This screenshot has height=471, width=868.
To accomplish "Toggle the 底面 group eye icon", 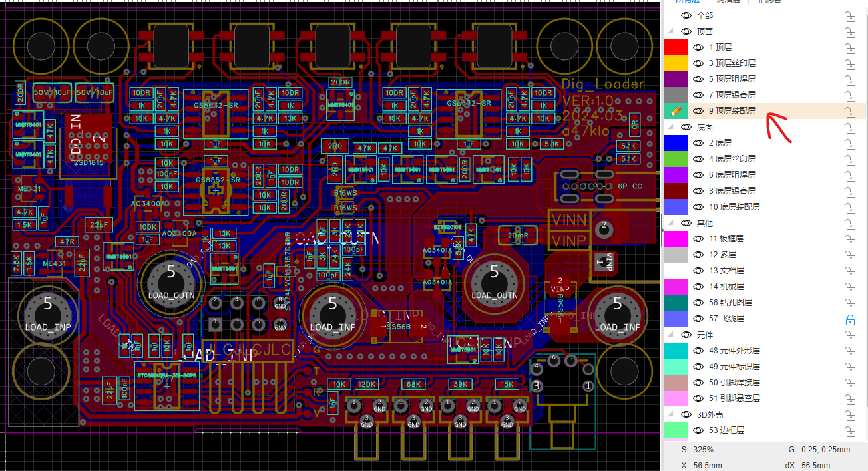I will click(686, 127).
